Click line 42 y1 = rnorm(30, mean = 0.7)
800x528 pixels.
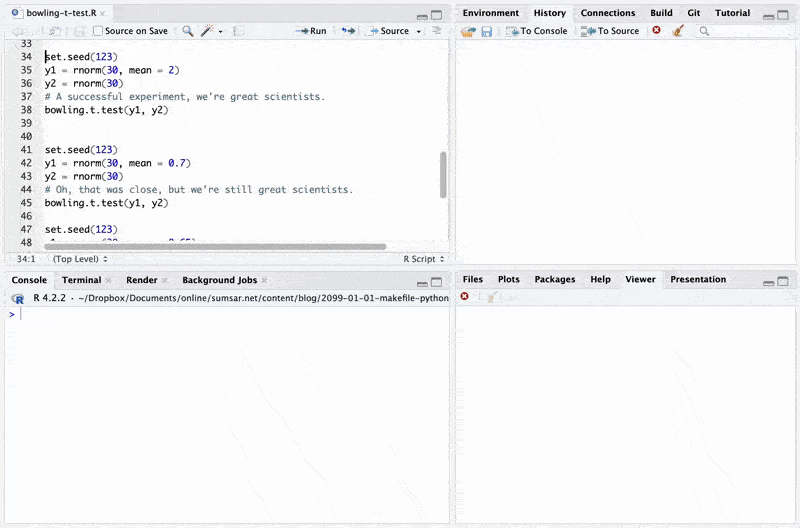pyautogui.click(x=118, y=163)
